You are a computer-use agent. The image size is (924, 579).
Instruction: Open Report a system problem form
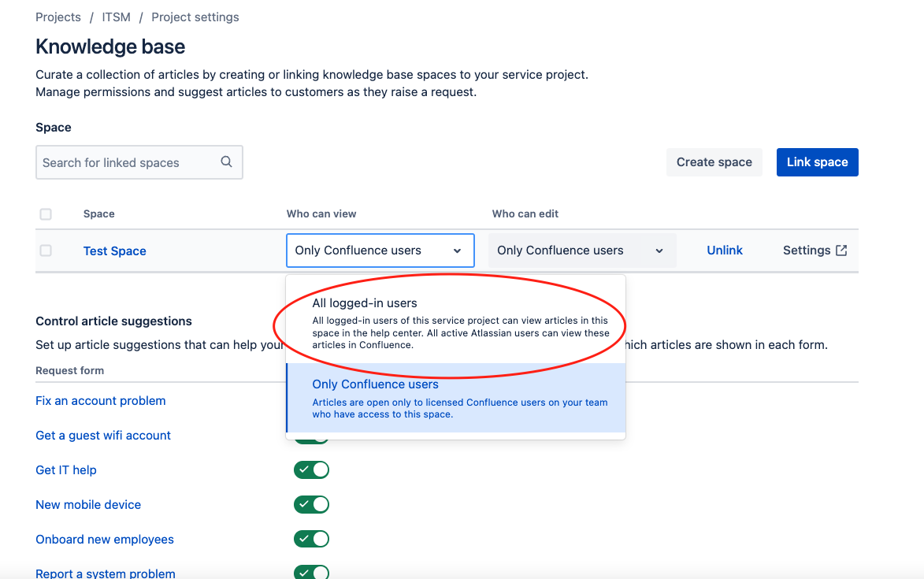pos(106,573)
